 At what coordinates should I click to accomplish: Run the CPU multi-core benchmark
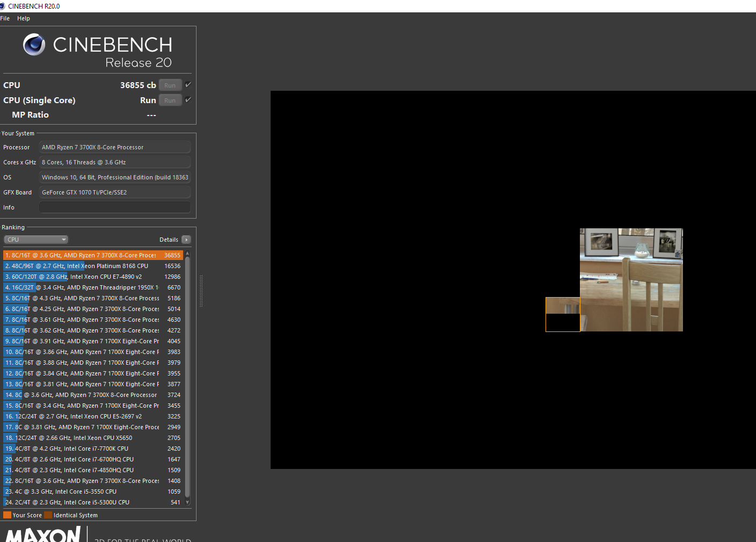coord(170,85)
